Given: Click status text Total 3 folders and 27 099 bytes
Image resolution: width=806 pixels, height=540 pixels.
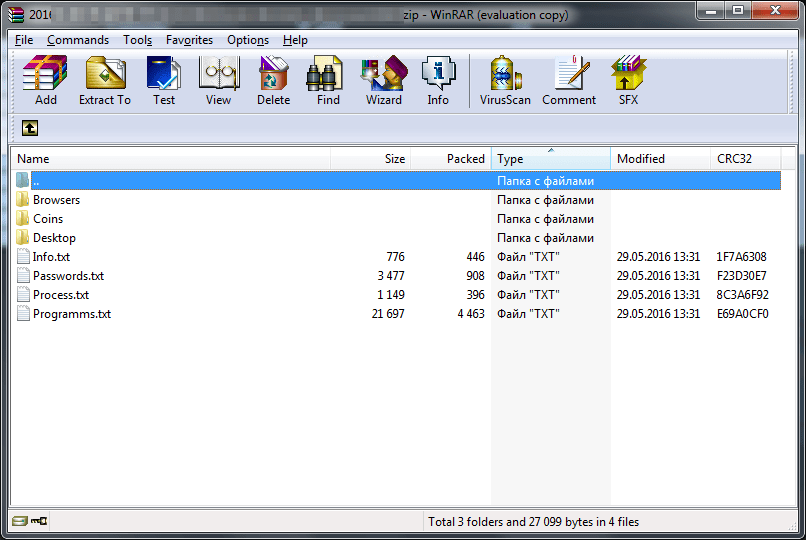Looking at the screenshot, I should pyautogui.click(x=533, y=522).
